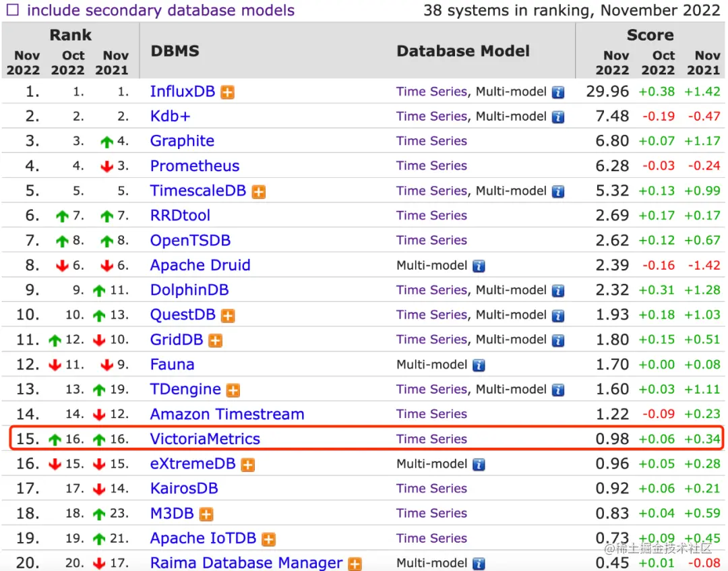728x571 pixels.
Task: Open the OpenTSDB link
Action: click(x=190, y=241)
